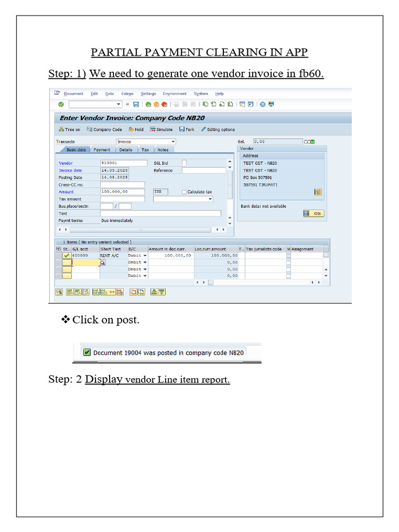The height and width of the screenshot is (532, 399).
Task: Click the OIs open items button
Action: [313, 214]
